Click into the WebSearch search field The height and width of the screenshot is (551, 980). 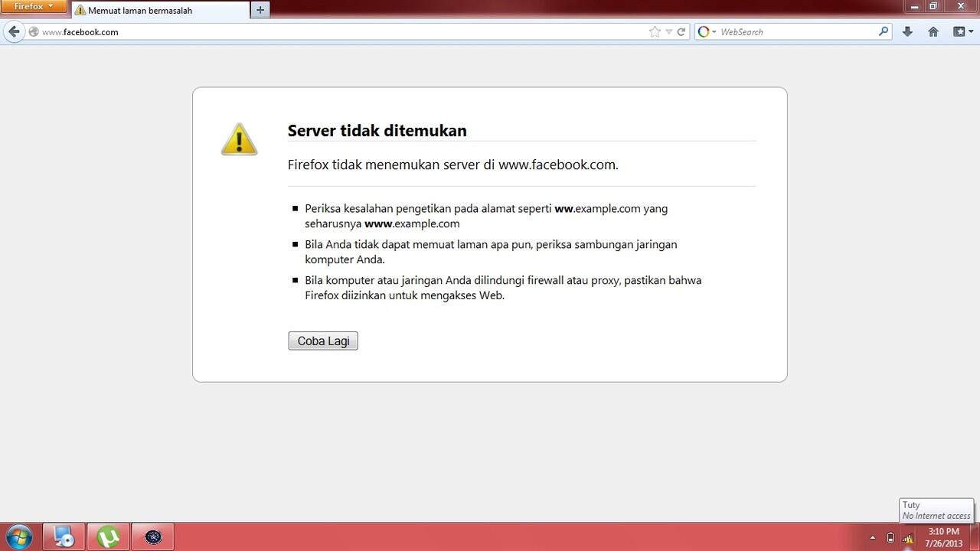[796, 32]
